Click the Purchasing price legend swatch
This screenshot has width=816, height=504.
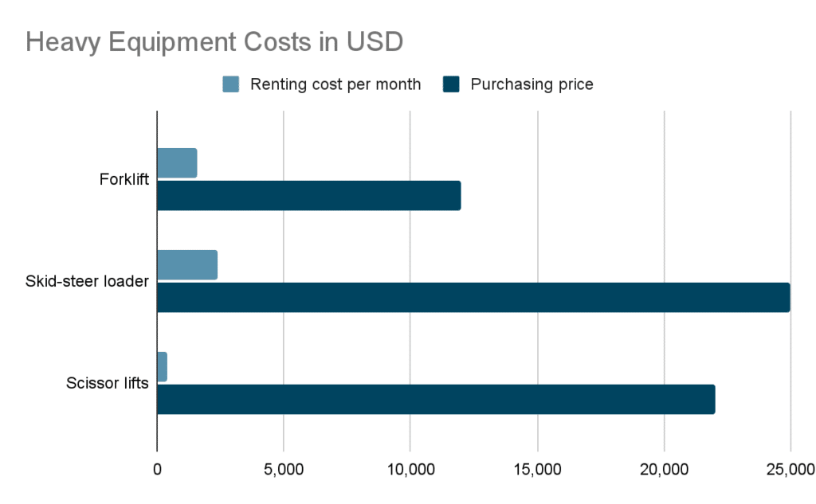[451, 84]
